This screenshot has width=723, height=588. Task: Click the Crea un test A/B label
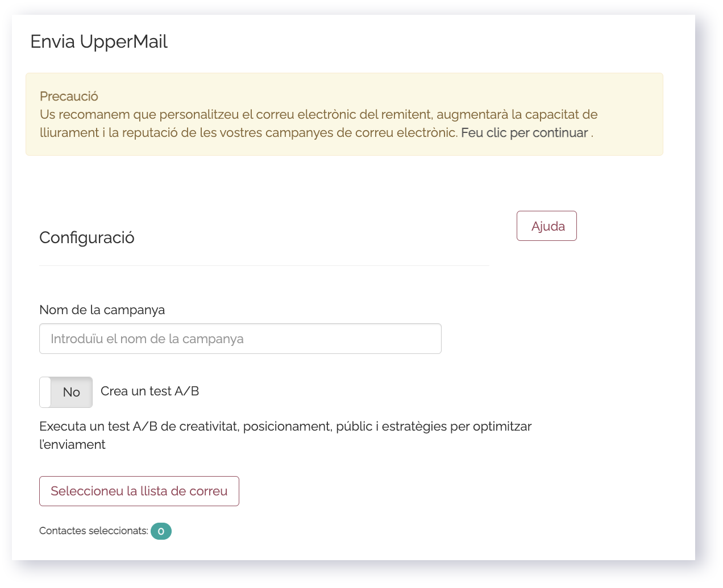(149, 391)
